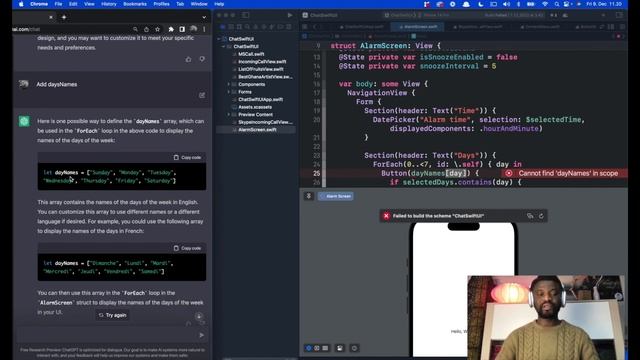
Task: Open MSCall.swift in navigator
Action: coord(251,54)
